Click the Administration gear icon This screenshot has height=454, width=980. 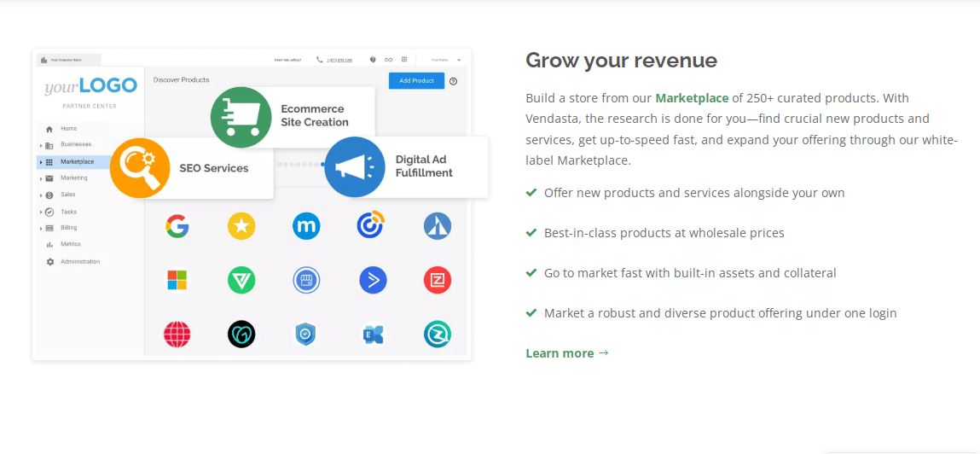(50, 262)
